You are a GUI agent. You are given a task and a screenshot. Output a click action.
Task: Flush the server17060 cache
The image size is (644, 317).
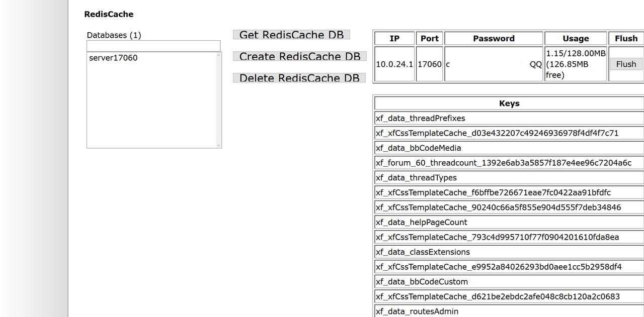pos(626,64)
